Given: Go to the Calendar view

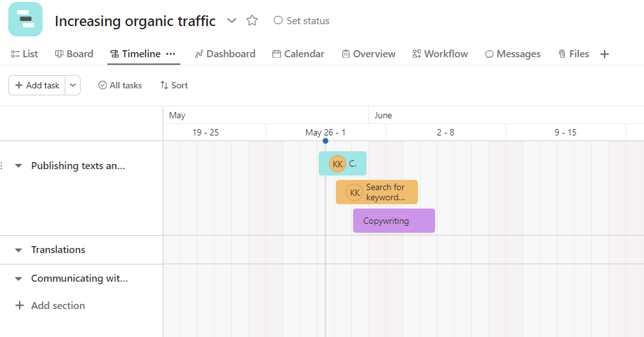Looking at the screenshot, I should pos(298,54).
